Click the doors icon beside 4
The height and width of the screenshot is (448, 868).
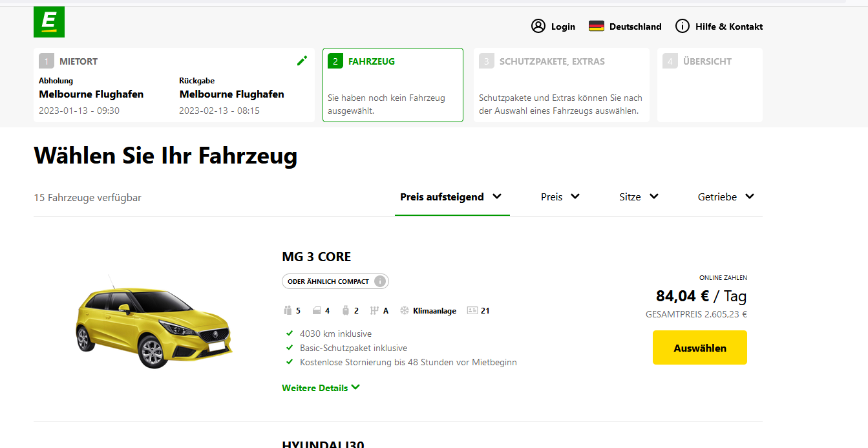coord(317,311)
